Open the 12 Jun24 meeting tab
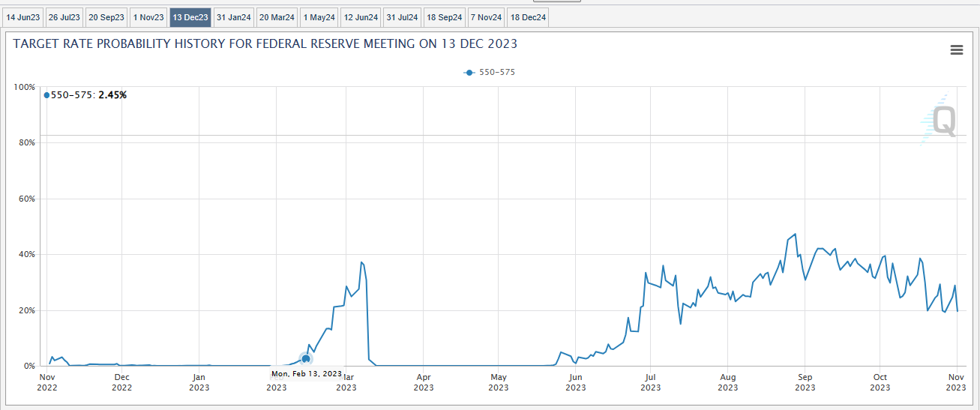980x410 pixels. tap(361, 17)
